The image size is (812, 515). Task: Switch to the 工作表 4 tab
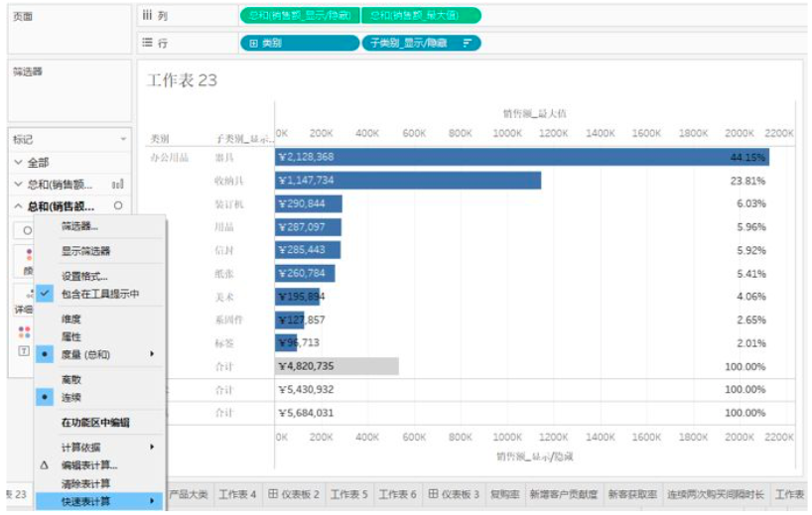237,494
